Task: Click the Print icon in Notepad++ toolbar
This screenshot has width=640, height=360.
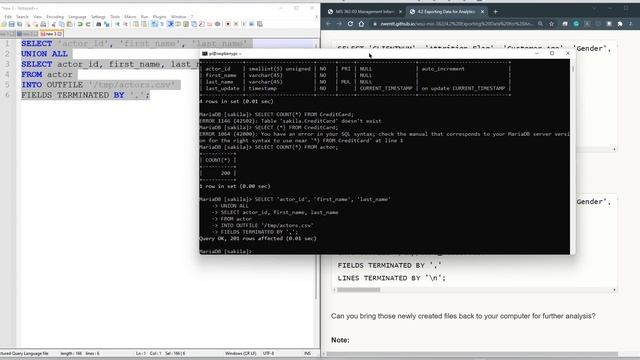Action: tap(43, 24)
